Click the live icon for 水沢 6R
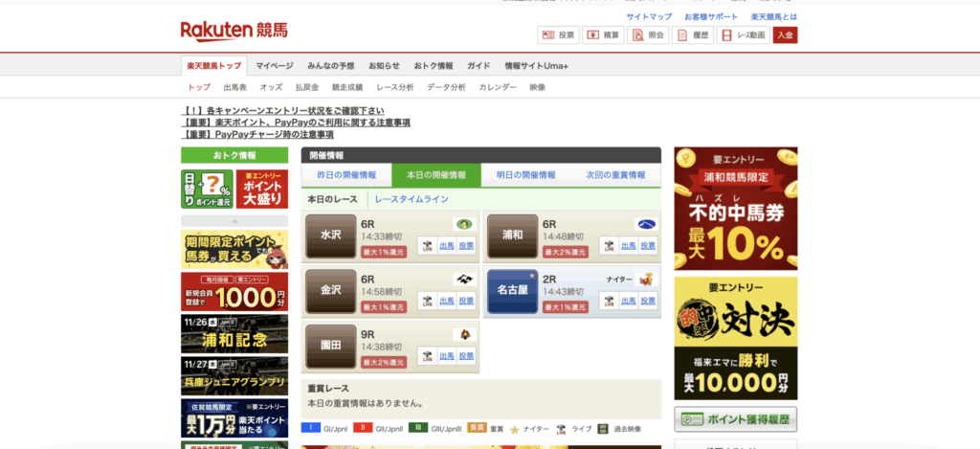This screenshot has width=980, height=449. tap(426, 246)
